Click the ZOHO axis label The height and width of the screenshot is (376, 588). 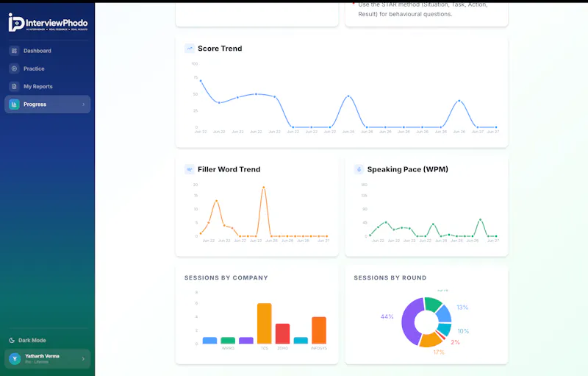click(x=283, y=348)
